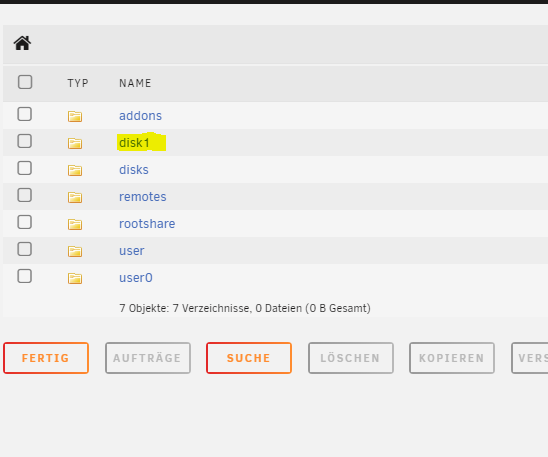548x457 pixels.
Task: Open the user0 directory link
Action: tap(136, 278)
